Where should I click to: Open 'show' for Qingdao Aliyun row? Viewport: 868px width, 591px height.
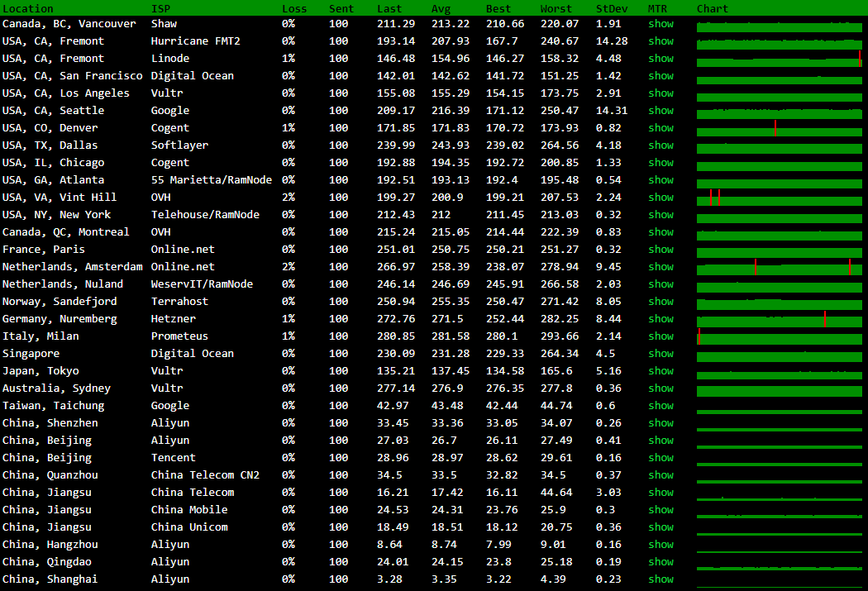click(661, 562)
